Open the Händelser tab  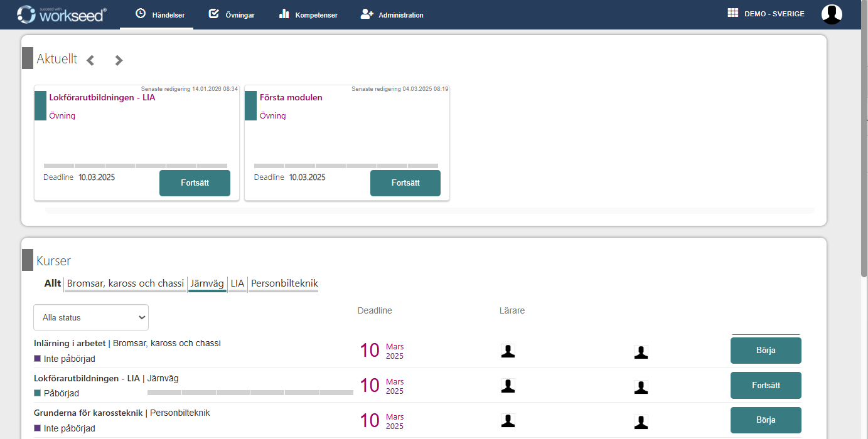click(160, 14)
